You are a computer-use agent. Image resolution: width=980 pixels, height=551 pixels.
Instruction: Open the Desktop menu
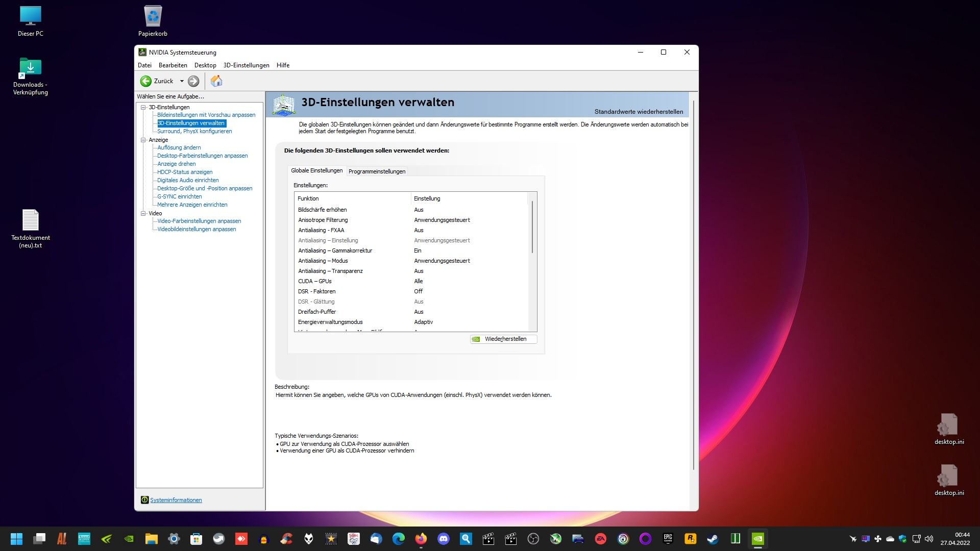(205, 65)
